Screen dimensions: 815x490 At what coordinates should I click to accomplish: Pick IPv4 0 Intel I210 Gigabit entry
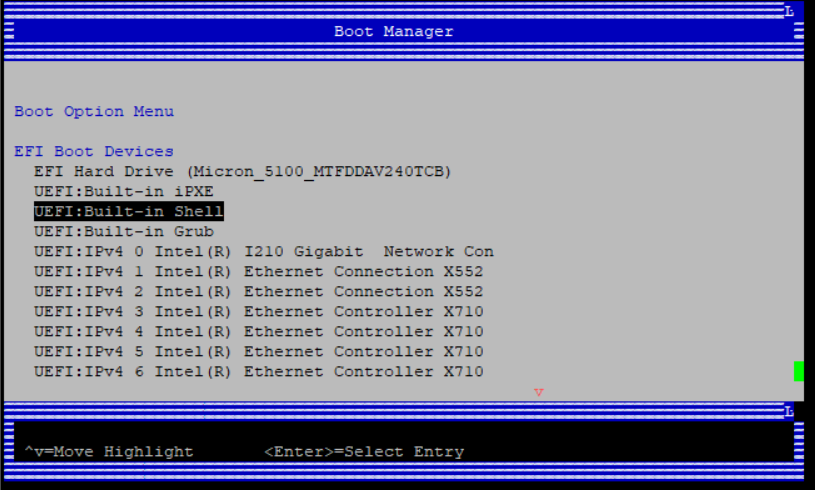click(x=263, y=252)
